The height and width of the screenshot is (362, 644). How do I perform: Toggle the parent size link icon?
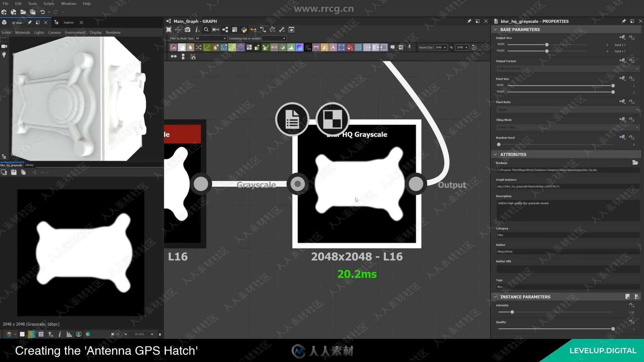(x=451, y=48)
